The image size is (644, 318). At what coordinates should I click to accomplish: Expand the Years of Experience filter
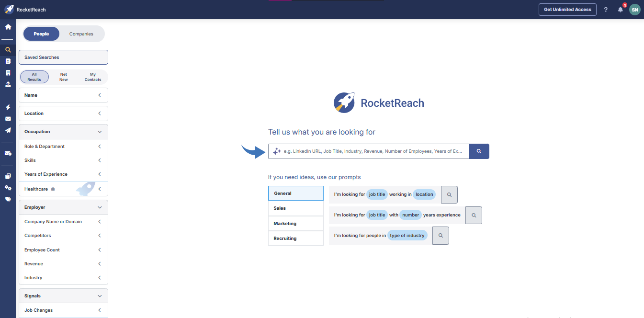click(63, 174)
